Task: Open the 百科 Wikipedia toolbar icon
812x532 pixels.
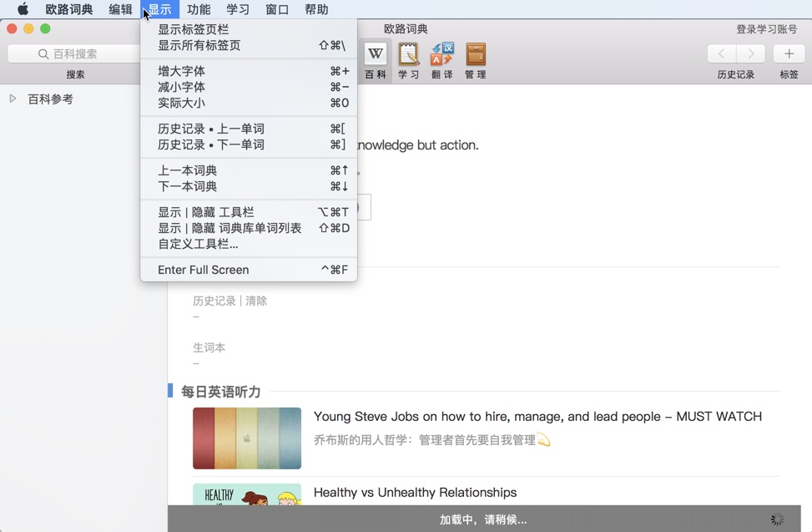Action: point(376,61)
